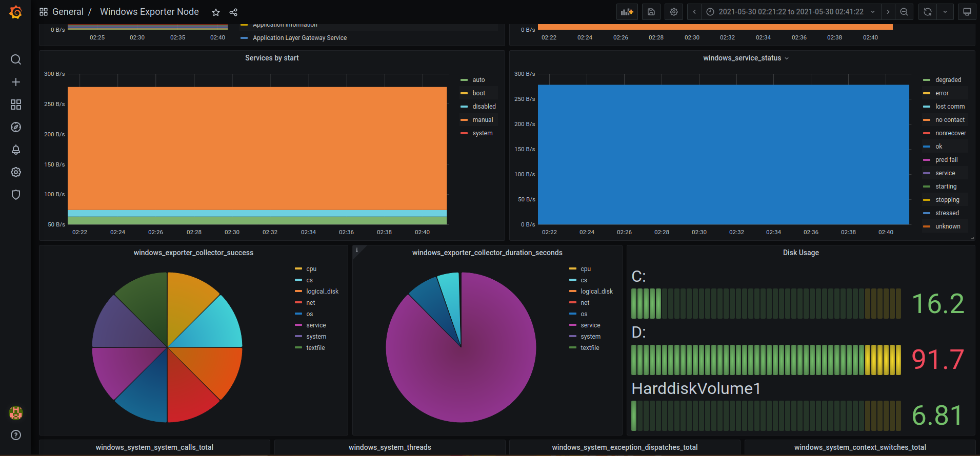Open the refresh interval dropdown arrow
Screen dimensions: 980x456
coord(945,12)
